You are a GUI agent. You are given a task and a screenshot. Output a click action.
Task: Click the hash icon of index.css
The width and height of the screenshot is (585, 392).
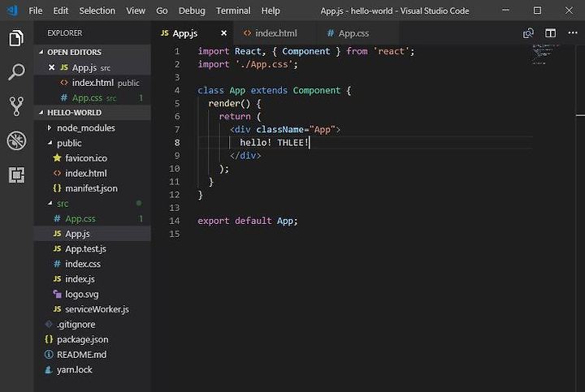click(57, 264)
